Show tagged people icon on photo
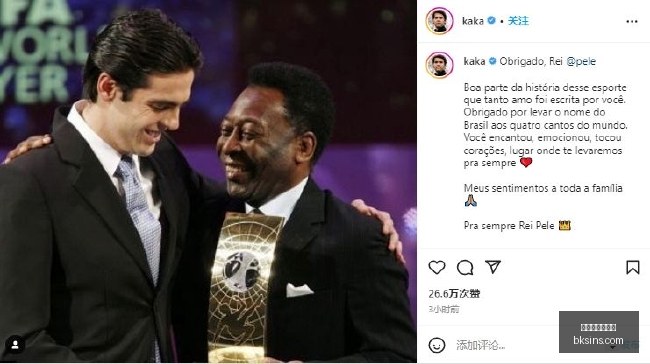650x364 pixels. tap(15, 345)
